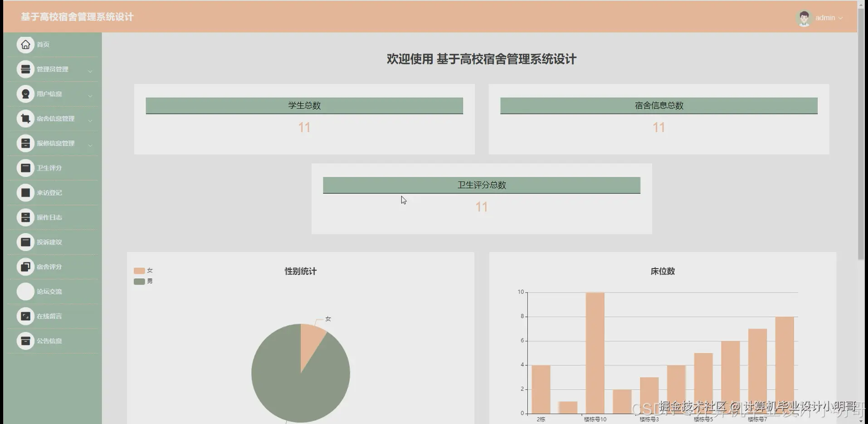
Task: Click the 来访登记 sidebar icon
Action: click(25, 192)
